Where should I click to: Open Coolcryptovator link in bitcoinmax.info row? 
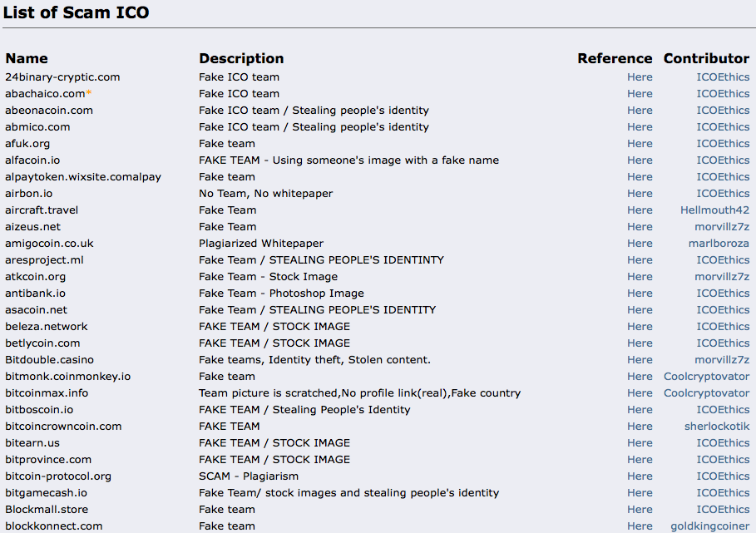tap(706, 393)
